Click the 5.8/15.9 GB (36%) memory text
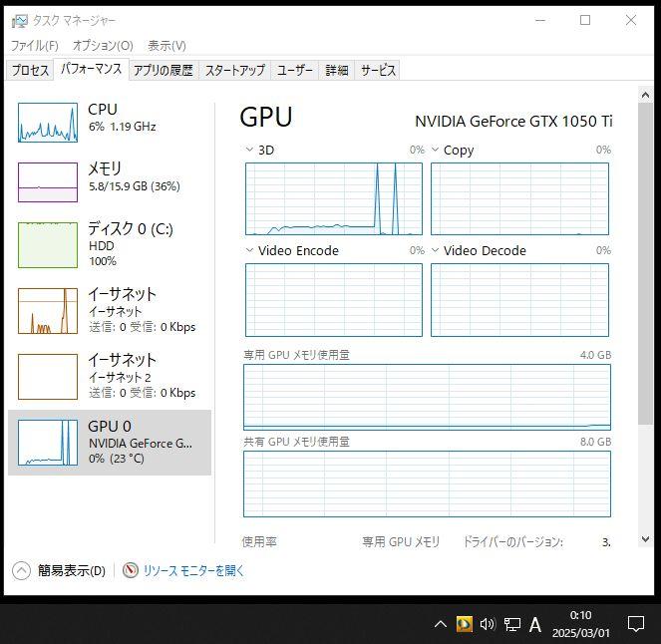661x644 pixels. [135, 186]
